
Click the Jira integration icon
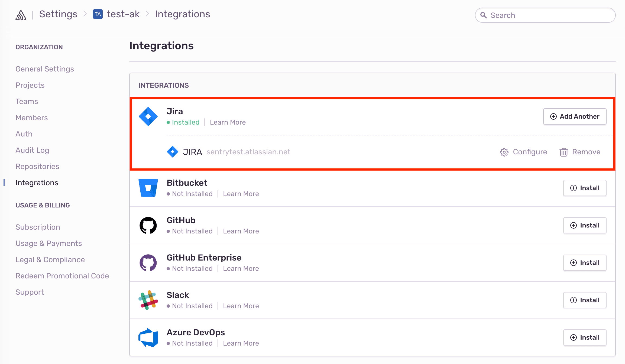click(148, 116)
